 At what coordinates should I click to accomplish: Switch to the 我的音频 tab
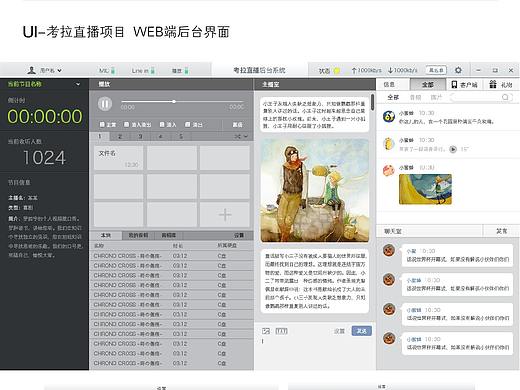click(138, 235)
